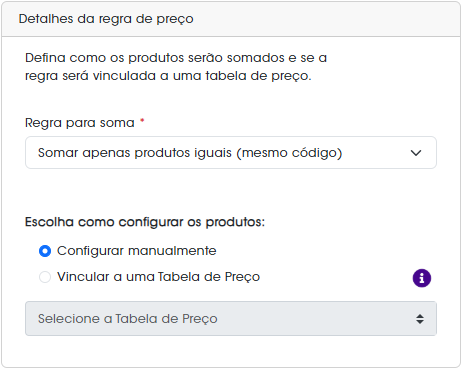Click the card header bar background
This screenshot has height=369, width=462.
click(327, 19)
